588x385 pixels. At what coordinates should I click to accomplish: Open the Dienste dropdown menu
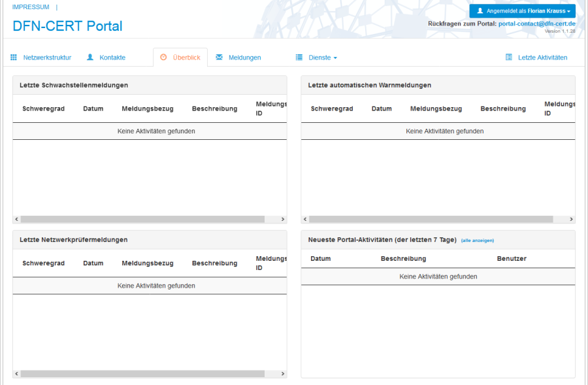pyautogui.click(x=321, y=57)
